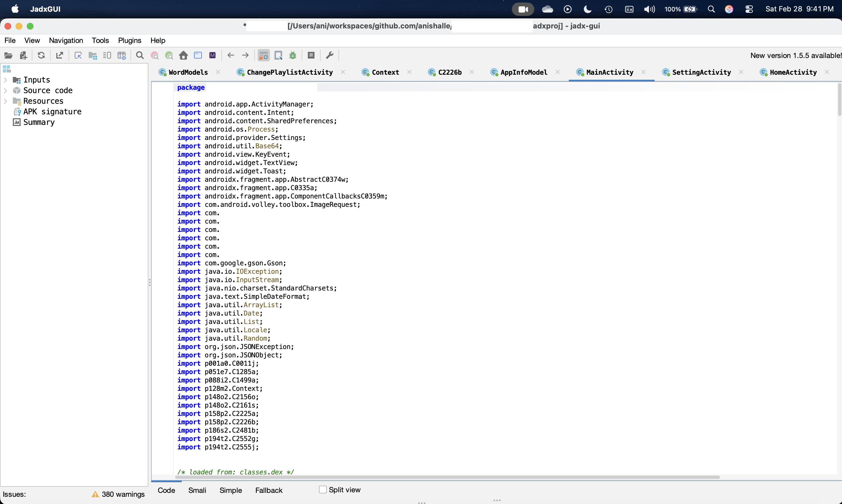Expand the Inputs tree node
Viewport: 842px width, 504px height.
pyautogui.click(x=5, y=79)
